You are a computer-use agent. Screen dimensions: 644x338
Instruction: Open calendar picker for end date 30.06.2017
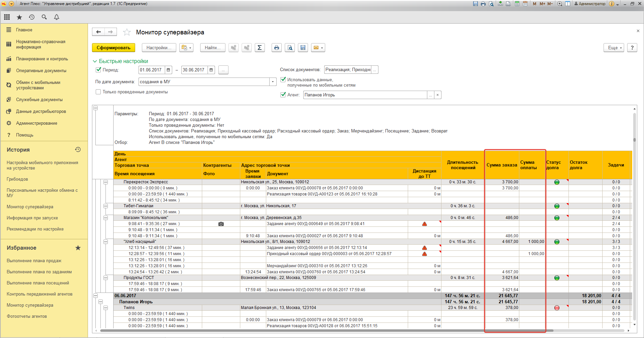211,70
